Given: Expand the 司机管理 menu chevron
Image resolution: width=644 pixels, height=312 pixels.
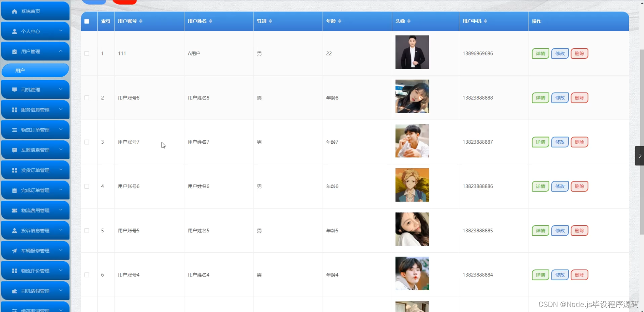Looking at the screenshot, I should 61,89.
